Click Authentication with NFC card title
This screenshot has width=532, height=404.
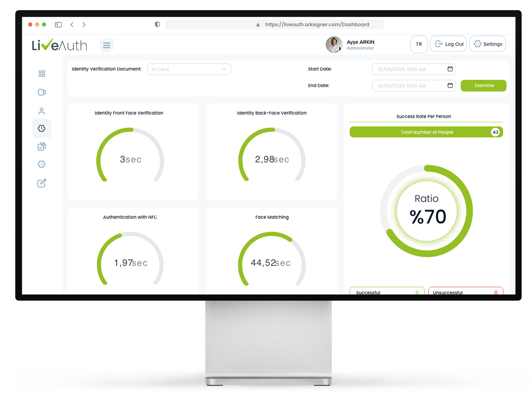coord(130,217)
